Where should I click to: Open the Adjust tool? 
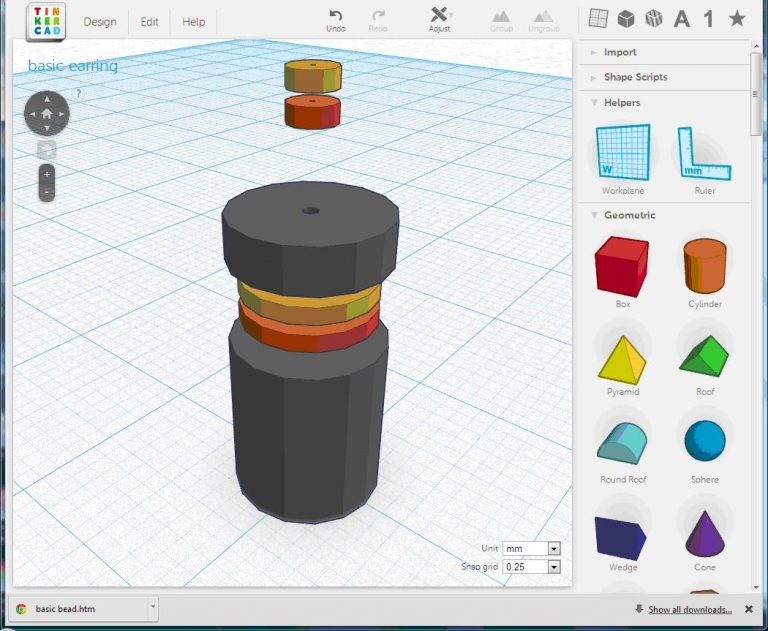439,15
